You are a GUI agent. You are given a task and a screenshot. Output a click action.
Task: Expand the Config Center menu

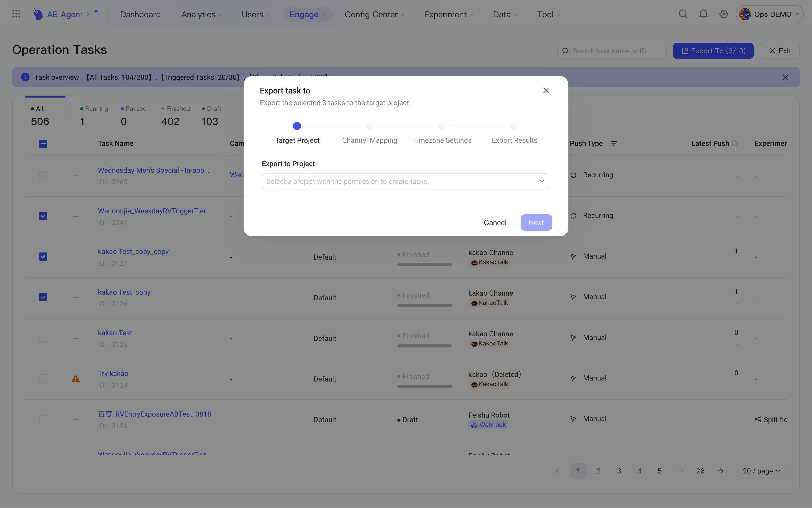coord(375,14)
